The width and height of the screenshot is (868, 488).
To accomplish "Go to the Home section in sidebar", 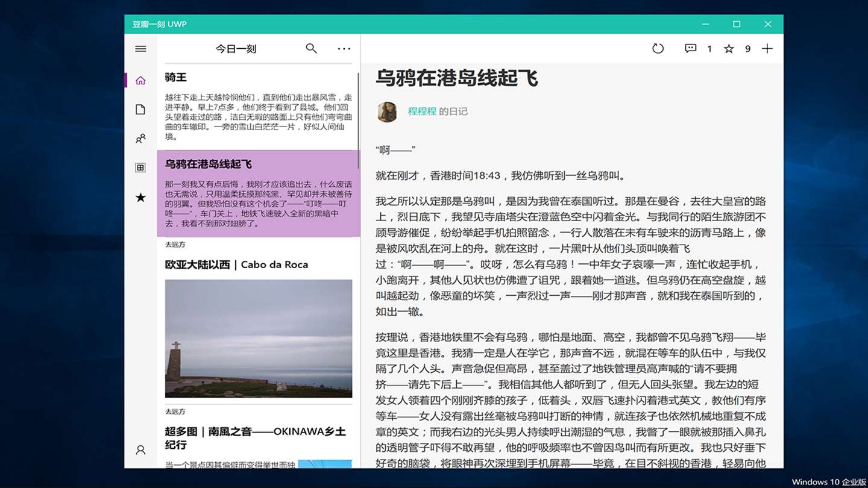I will click(140, 80).
